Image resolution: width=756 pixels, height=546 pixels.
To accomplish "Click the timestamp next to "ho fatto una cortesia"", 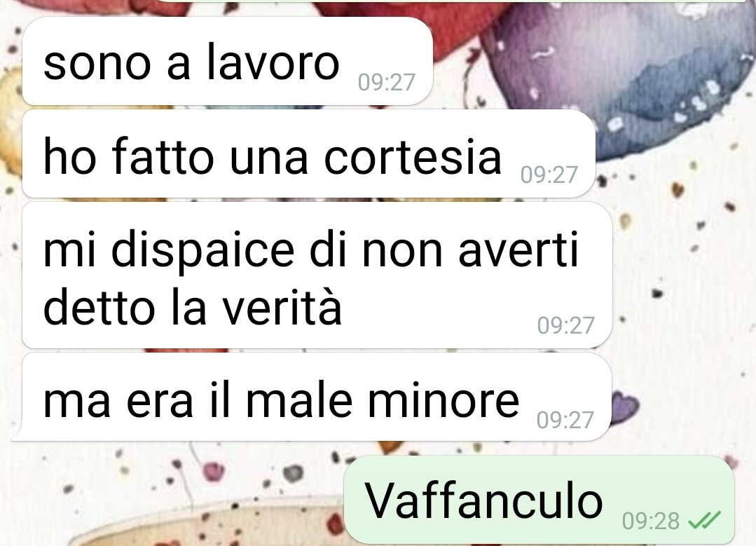I will click(x=549, y=175).
